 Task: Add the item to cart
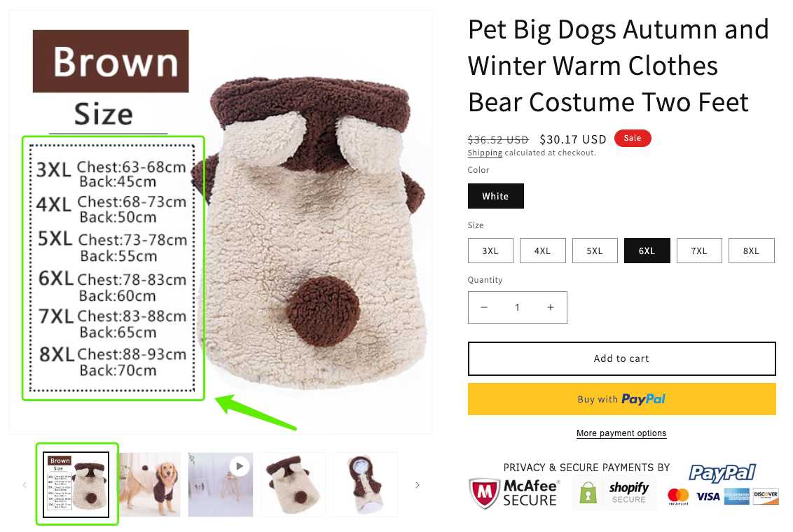(x=621, y=358)
